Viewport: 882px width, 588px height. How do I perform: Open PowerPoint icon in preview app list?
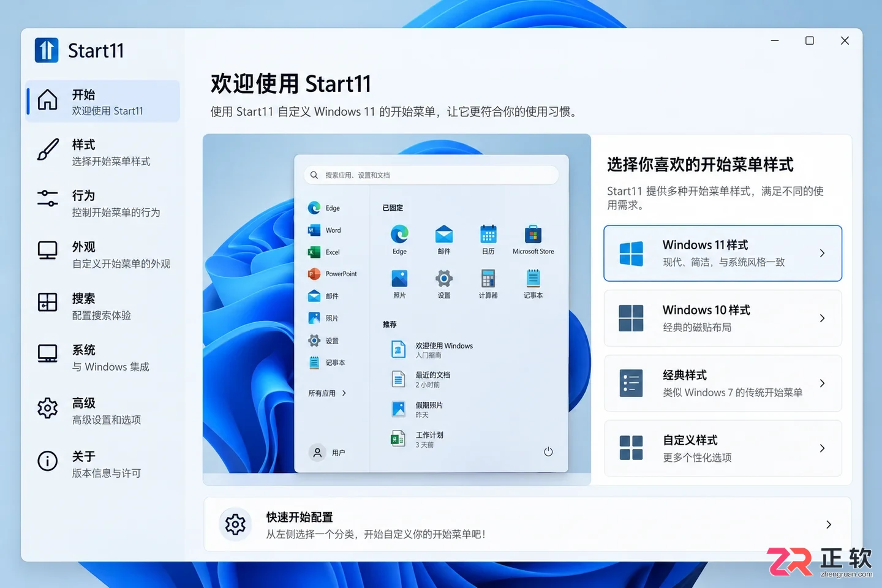314,274
